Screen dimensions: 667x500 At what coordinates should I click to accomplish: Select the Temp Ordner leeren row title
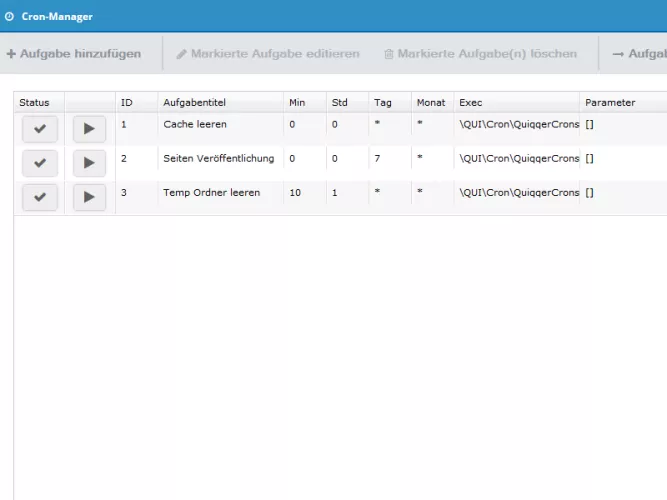[x=211, y=193]
